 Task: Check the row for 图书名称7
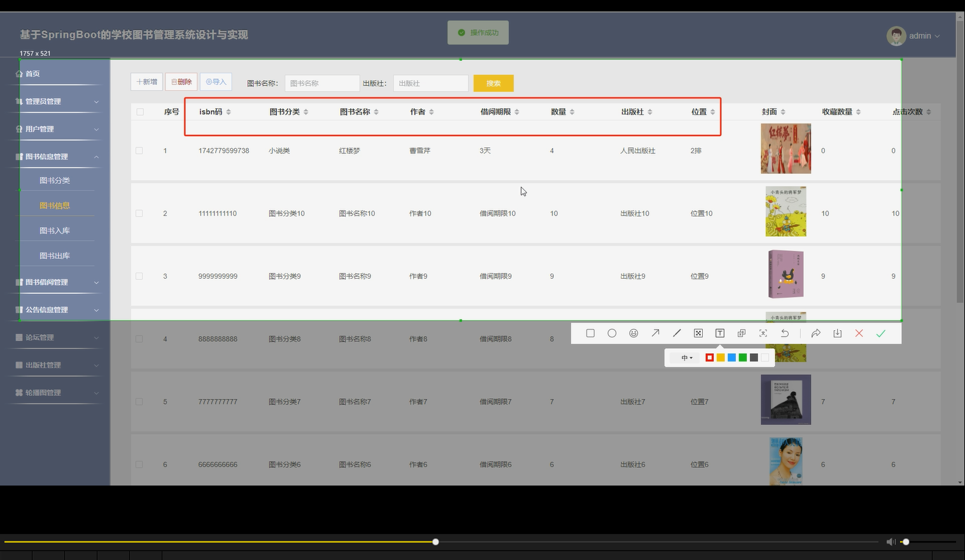click(139, 402)
